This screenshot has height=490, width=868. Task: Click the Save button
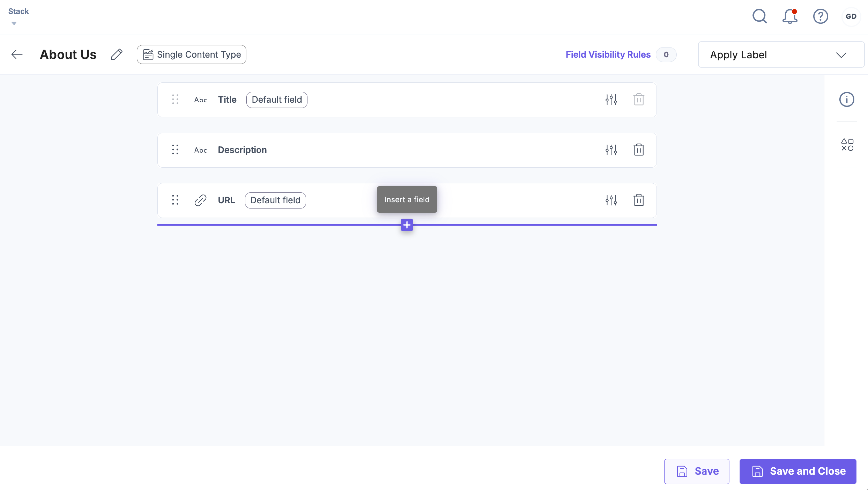tap(696, 471)
